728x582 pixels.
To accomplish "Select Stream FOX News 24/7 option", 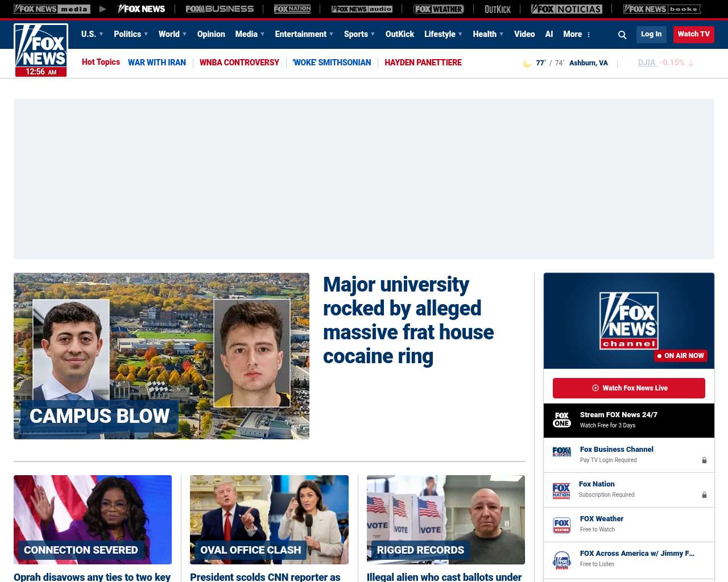I will click(629, 421).
